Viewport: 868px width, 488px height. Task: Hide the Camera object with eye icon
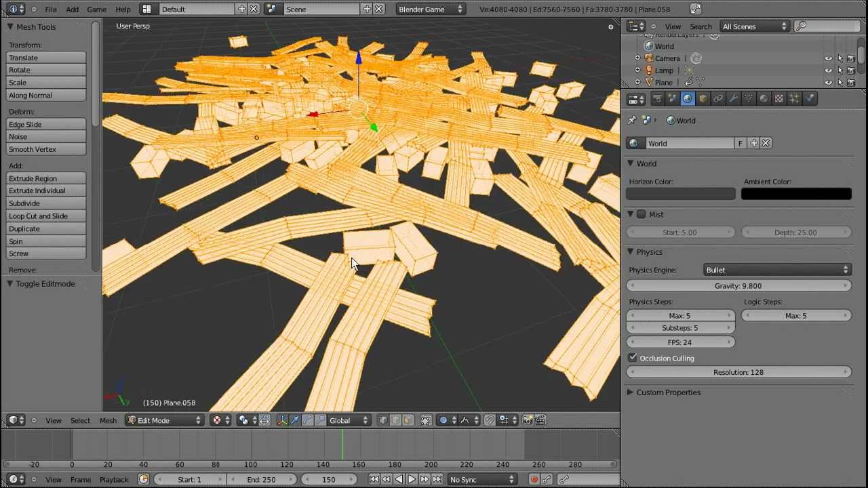(x=828, y=58)
